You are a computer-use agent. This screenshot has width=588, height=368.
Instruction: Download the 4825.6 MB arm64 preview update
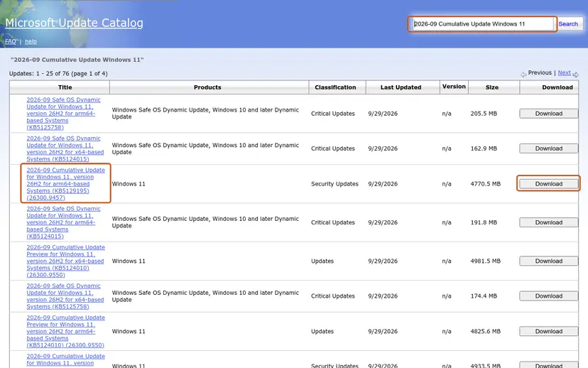[x=549, y=331]
